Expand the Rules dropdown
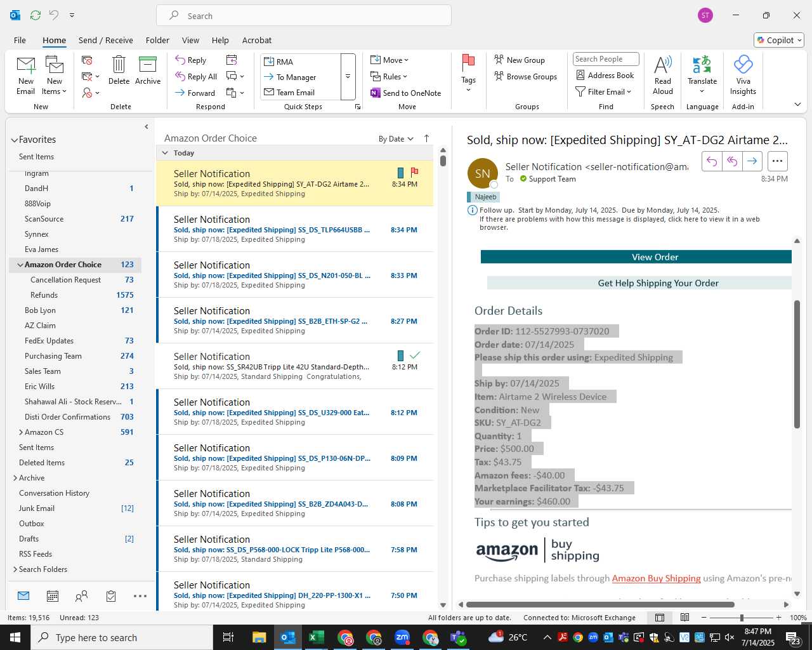812x650 pixels. click(389, 76)
